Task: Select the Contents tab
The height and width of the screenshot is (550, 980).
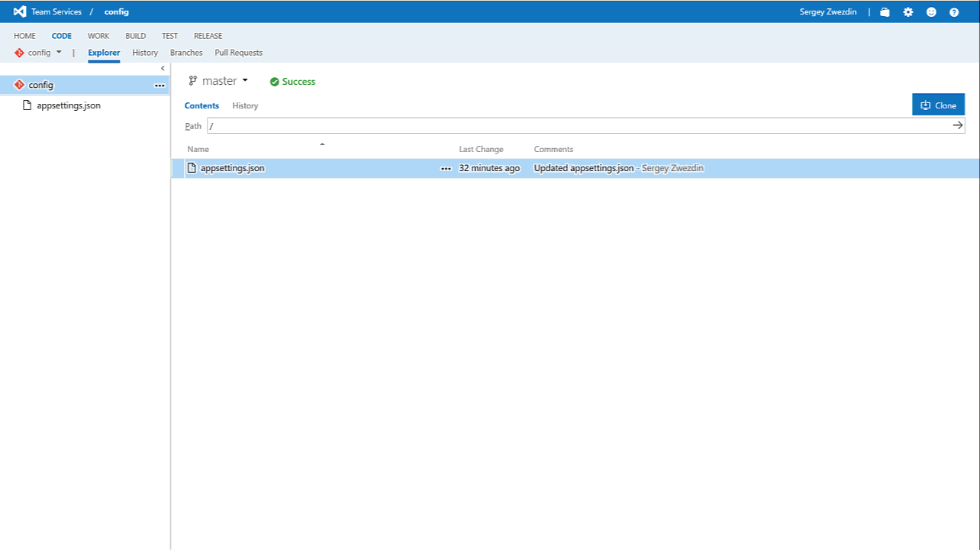Action: coord(201,105)
